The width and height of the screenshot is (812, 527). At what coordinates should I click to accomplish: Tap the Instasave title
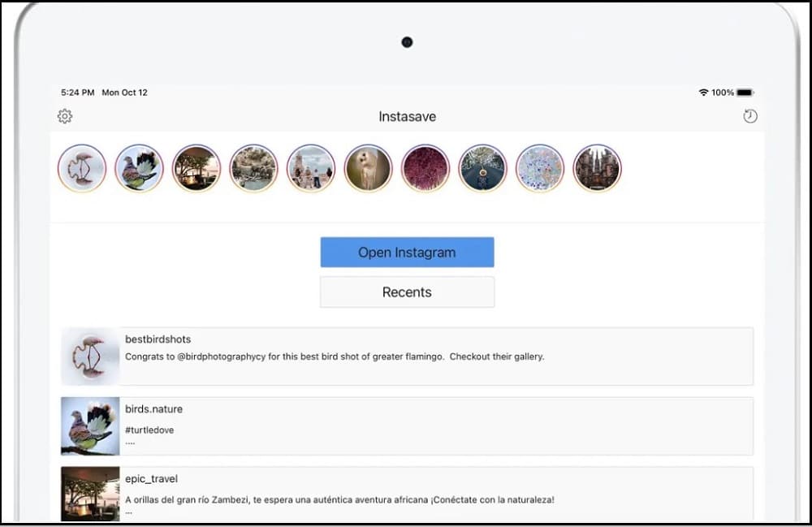(x=407, y=116)
